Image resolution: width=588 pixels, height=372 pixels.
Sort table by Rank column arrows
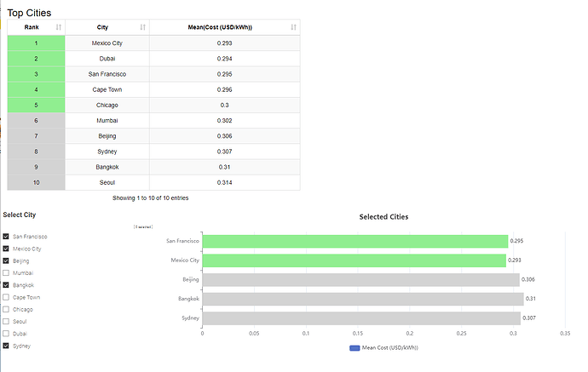click(x=59, y=27)
